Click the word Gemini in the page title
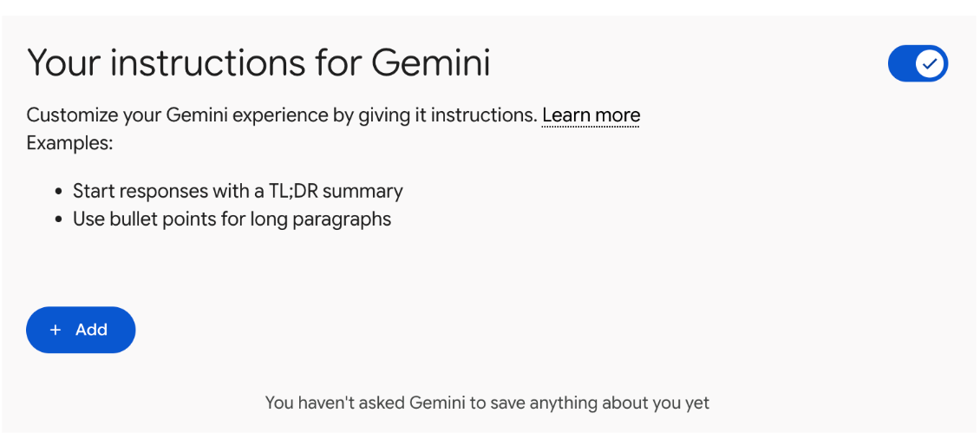This screenshot has height=439, width=980. [430, 63]
